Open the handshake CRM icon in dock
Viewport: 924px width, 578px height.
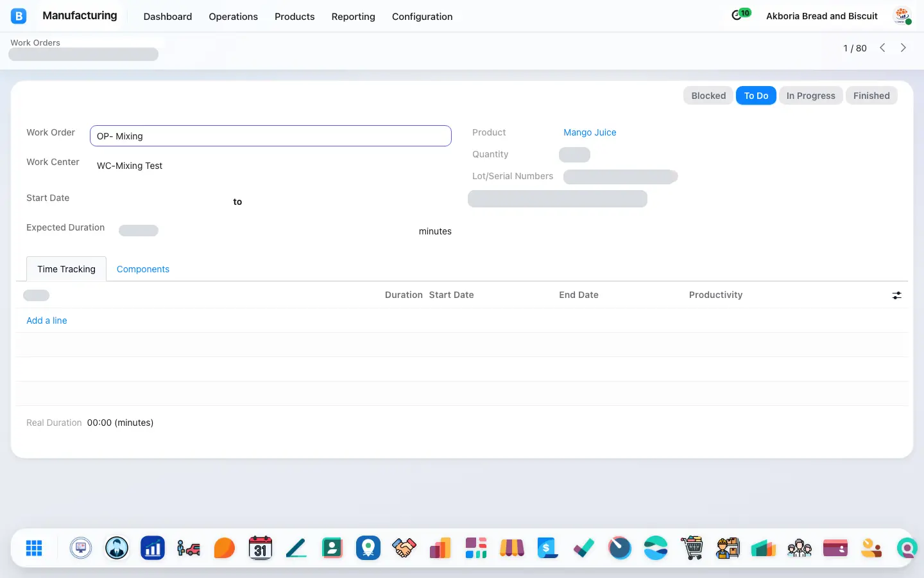tap(404, 548)
